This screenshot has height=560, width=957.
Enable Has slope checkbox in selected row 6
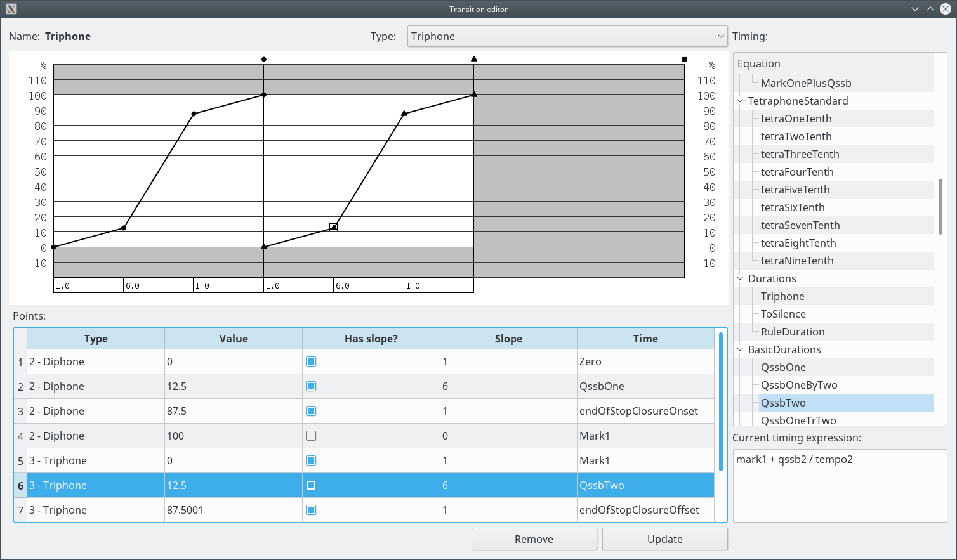[x=311, y=485]
